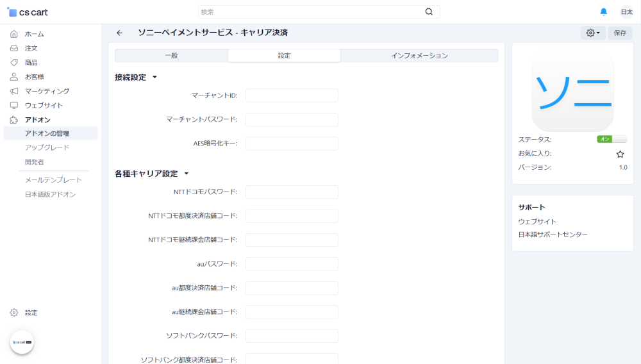Collapse the 接続設定 section

(x=136, y=77)
